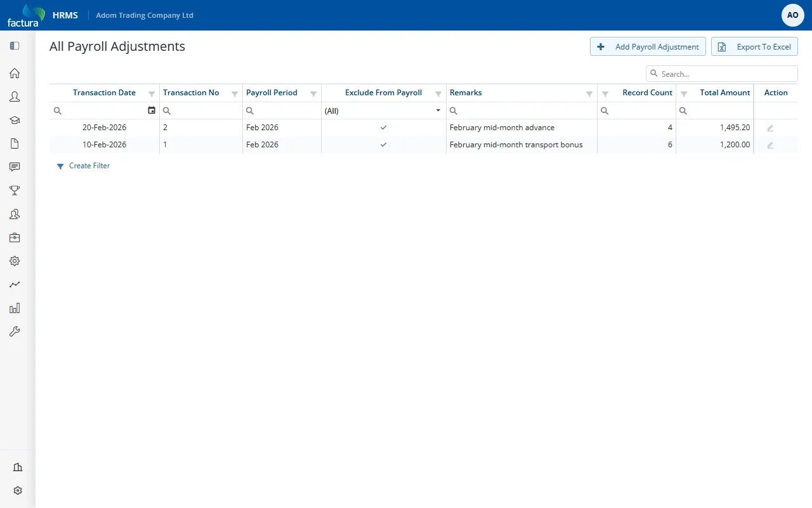Image resolution: width=812 pixels, height=508 pixels.
Task: Sort by Transaction Date column header
Action: pos(104,93)
